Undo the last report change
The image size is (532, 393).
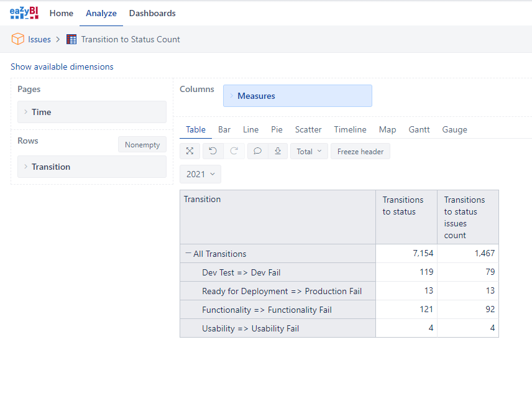(x=213, y=151)
